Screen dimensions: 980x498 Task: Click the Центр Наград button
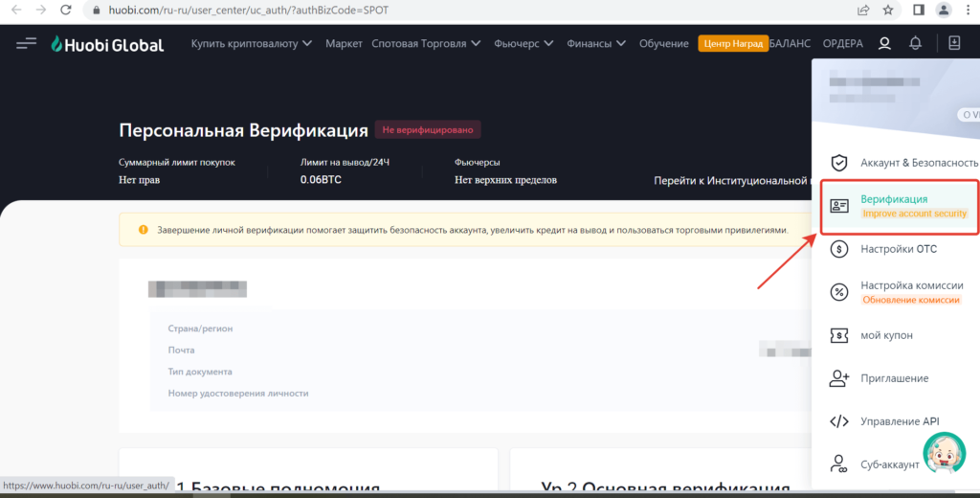(733, 44)
